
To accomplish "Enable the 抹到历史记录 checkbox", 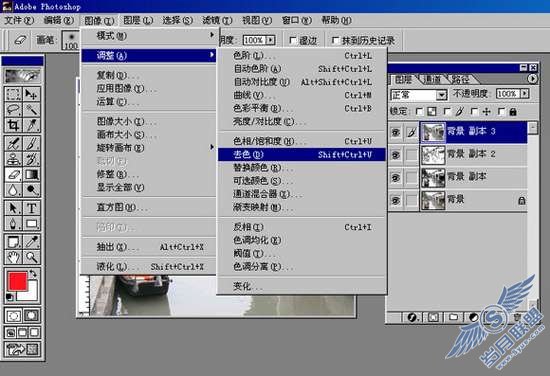I will pyautogui.click(x=335, y=40).
